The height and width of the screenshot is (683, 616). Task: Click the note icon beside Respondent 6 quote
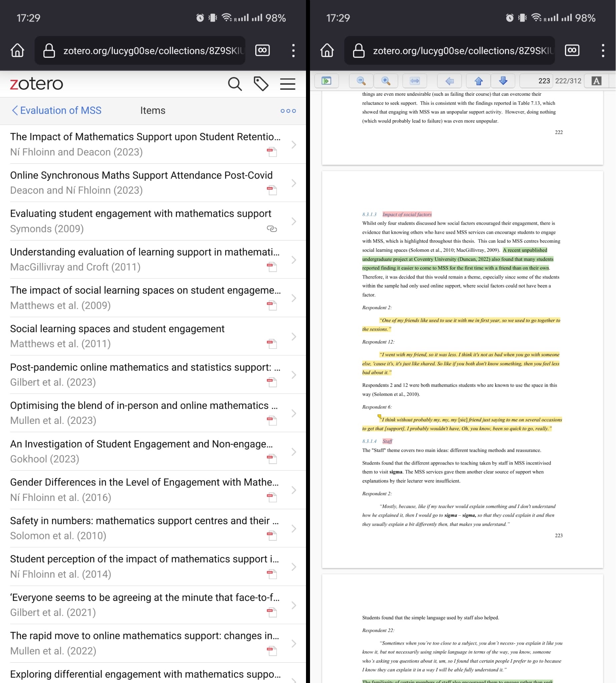(x=379, y=417)
